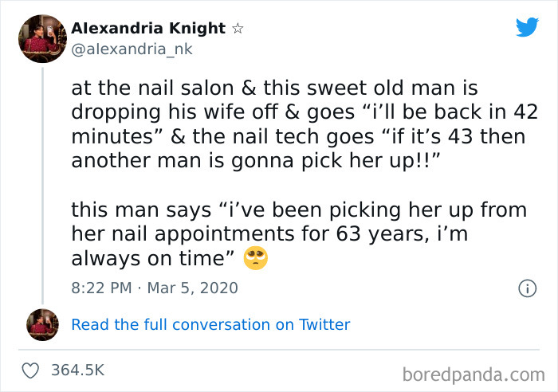The height and width of the screenshot is (392, 558).
Task: Like the tweet with the heart icon
Action: [30, 370]
